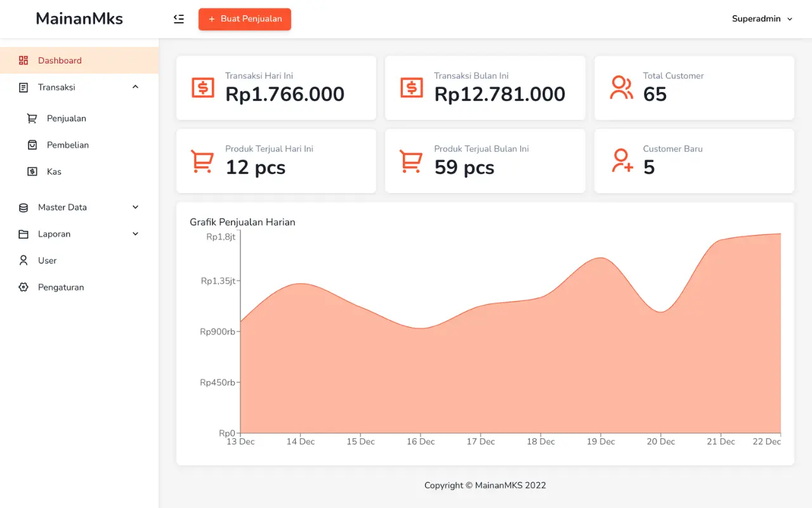Open the User menu item
The width and height of the screenshot is (812, 508).
tap(46, 260)
